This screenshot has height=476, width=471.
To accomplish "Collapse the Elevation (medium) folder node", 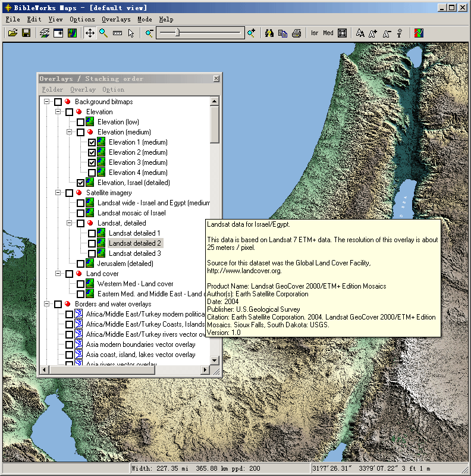I will (x=69, y=131).
